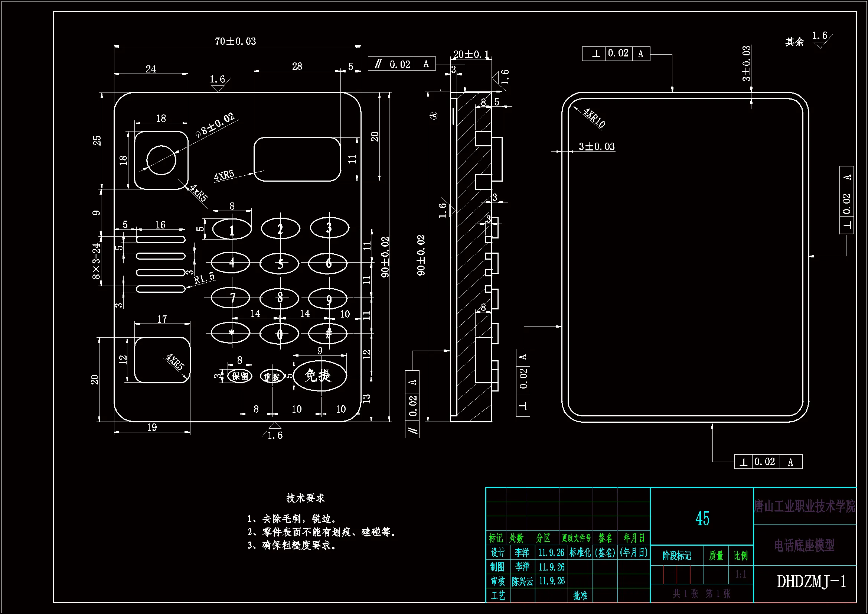Select the 技术要求 heading text
The height and width of the screenshot is (614, 868).
[x=306, y=498]
